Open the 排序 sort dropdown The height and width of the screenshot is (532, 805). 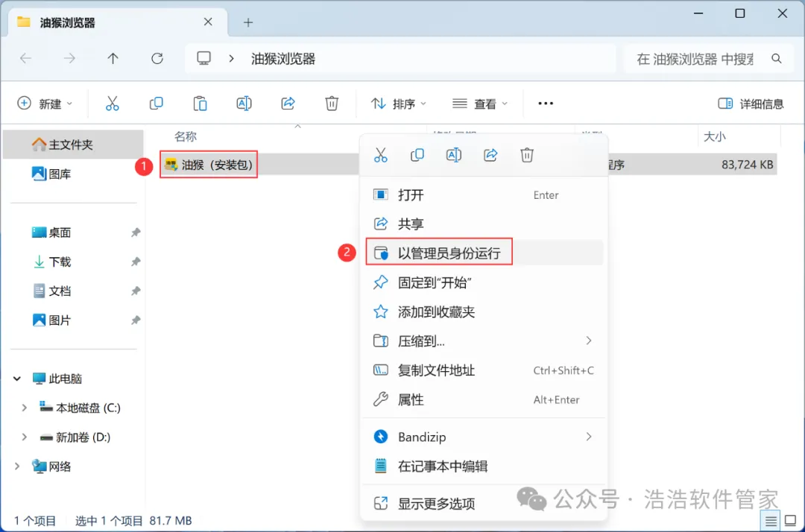(398, 104)
